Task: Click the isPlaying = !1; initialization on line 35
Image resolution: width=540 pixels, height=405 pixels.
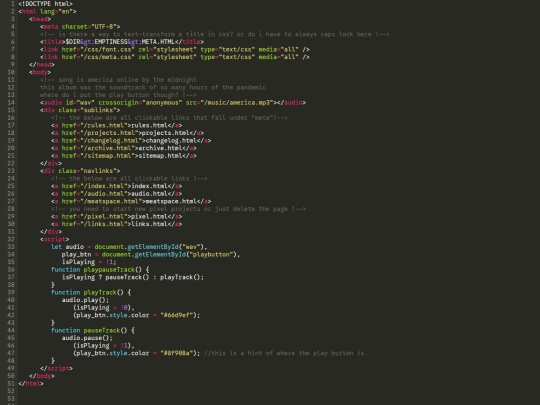Action: point(89,261)
